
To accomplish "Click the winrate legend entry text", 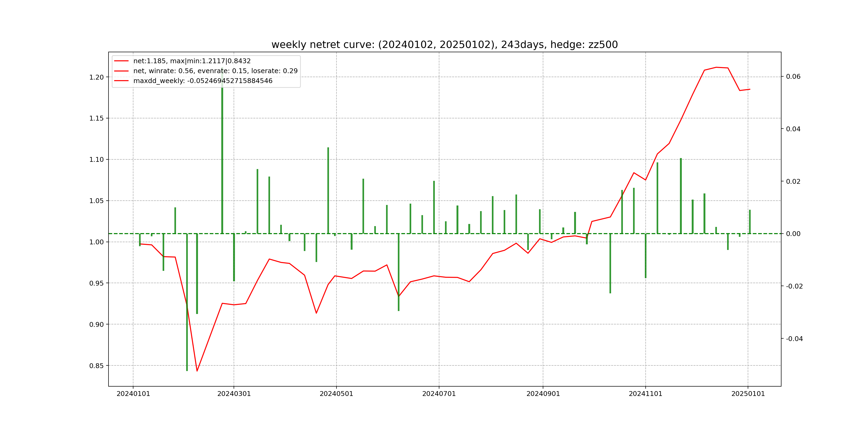I will pyautogui.click(x=215, y=71).
